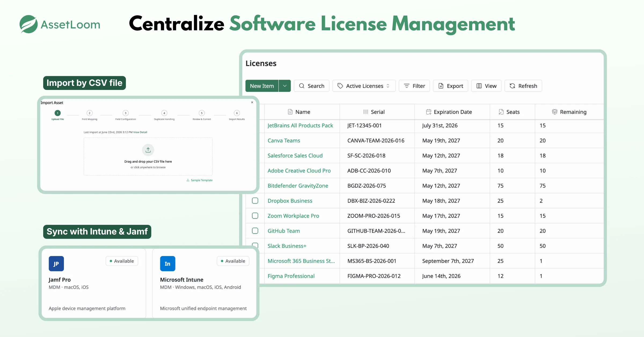
Task: Click the Seats column icon
Action: point(501,112)
